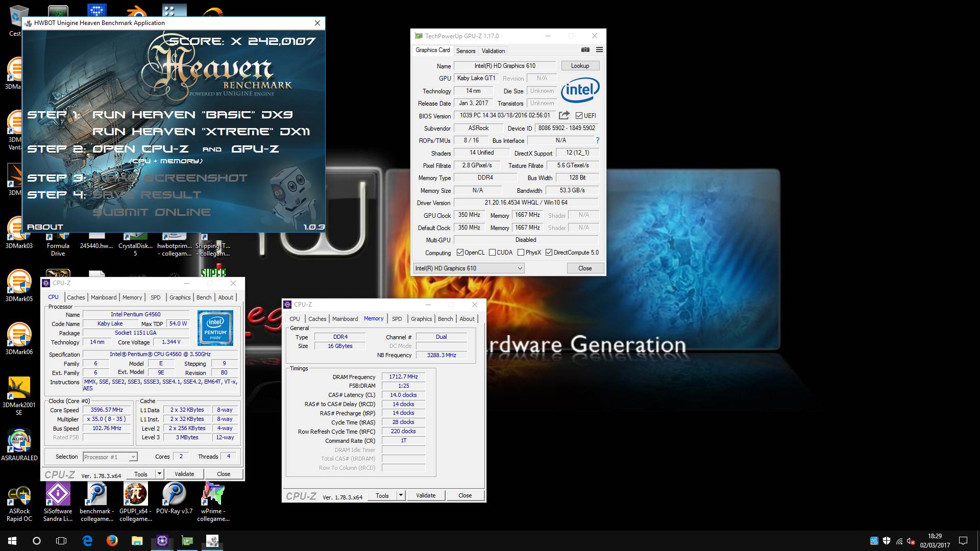980x551 pixels.
Task: Open Windows Defender tray icon
Action: coord(887,541)
